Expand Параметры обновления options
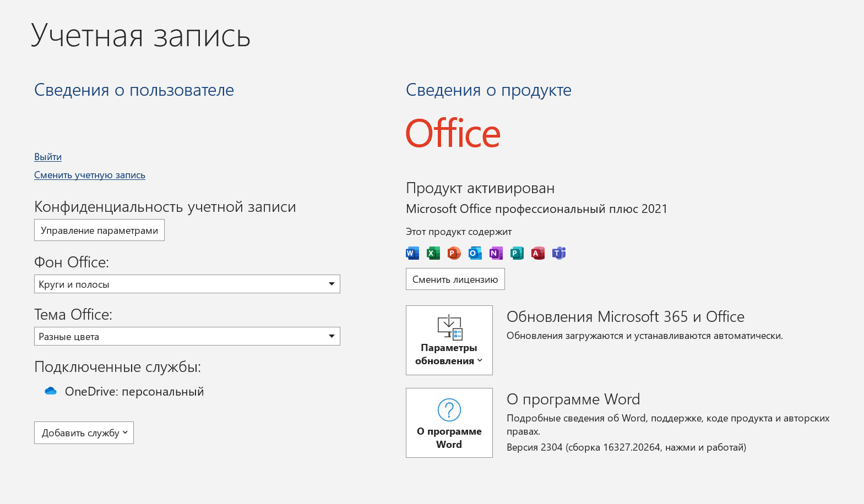The width and height of the screenshot is (864, 504). pos(449,340)
